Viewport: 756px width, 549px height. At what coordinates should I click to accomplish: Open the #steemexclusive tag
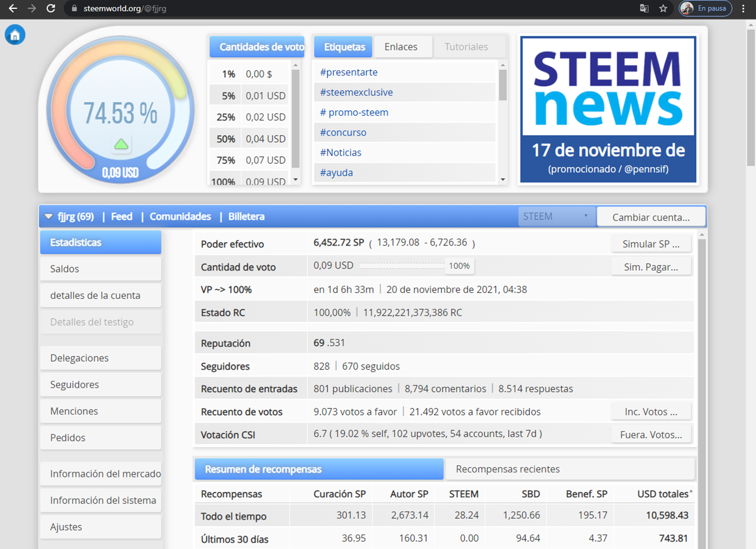pyautogui.click(x=356, y=92)
